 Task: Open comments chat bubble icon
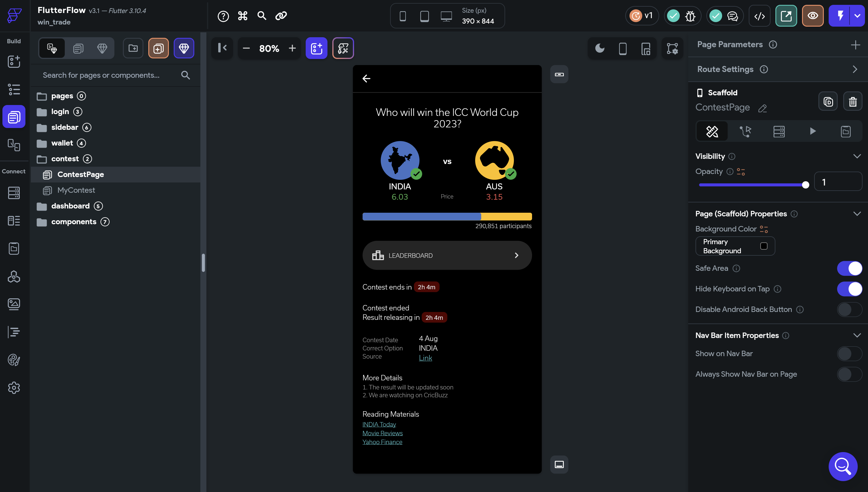[x=732, y=16]
